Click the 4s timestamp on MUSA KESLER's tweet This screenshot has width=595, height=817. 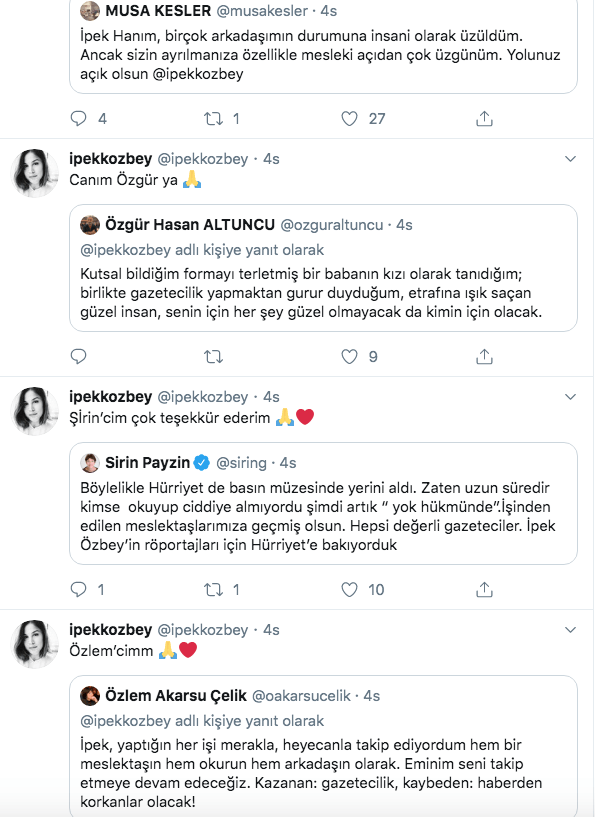(x=326, y=11)
